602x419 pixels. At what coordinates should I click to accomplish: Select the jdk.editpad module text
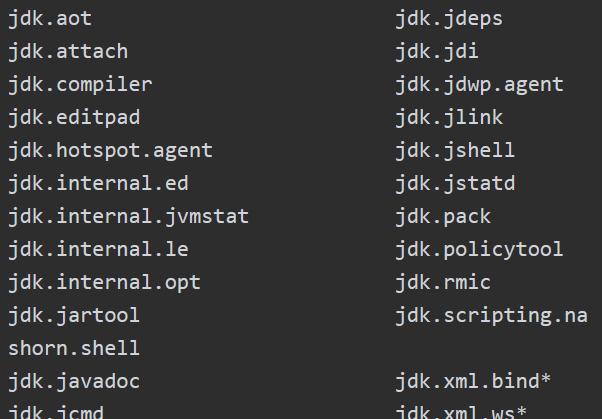pyautogui.click(x=74, y=118)
